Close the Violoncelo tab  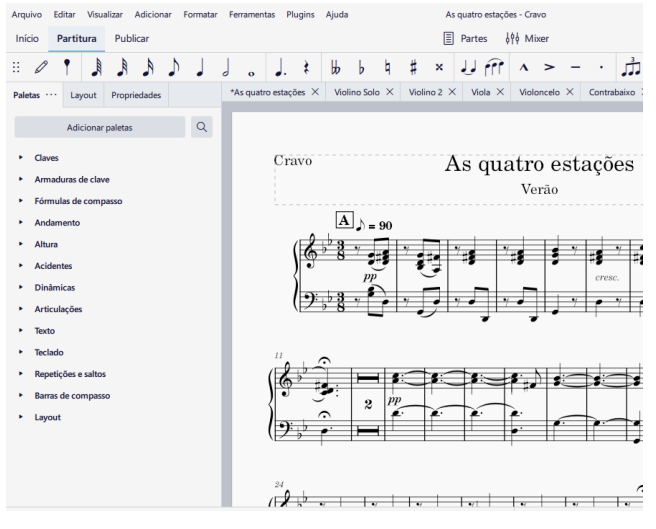[x=570, y=92]
